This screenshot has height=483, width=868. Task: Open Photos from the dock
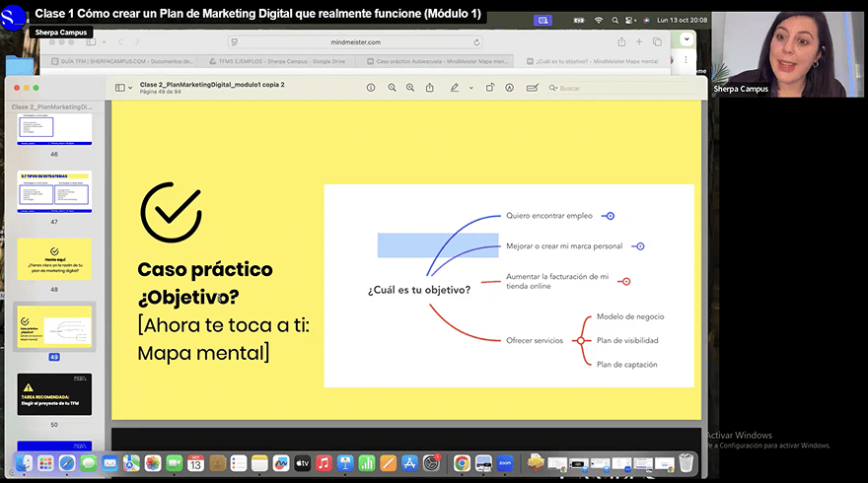coord(153,463)
